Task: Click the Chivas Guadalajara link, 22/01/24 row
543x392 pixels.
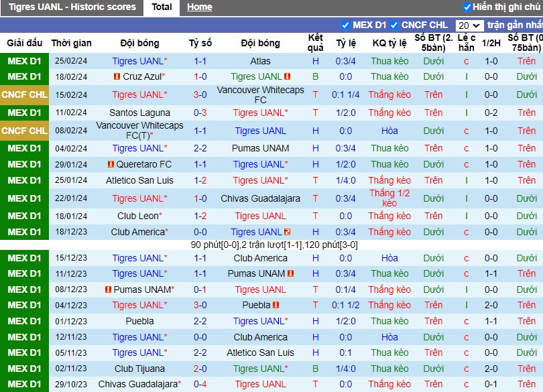Action: (x=260, y=198)
